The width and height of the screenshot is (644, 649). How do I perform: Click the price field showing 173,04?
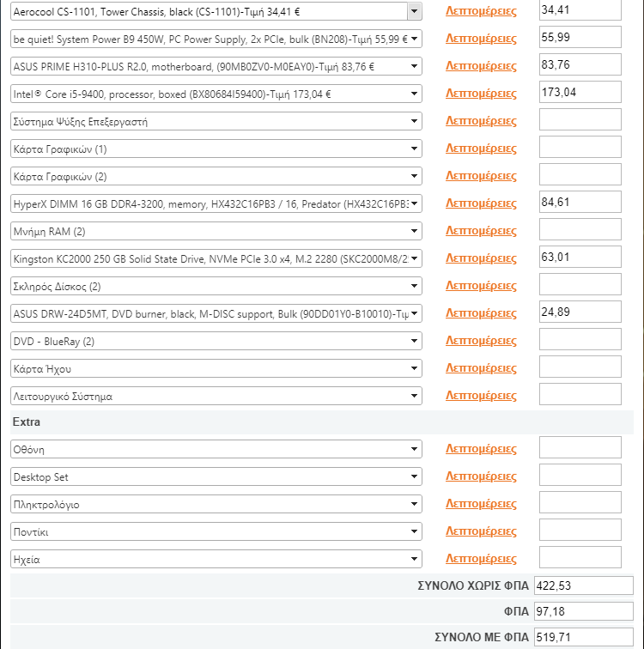pyautogui.click(x=580, y=92)
